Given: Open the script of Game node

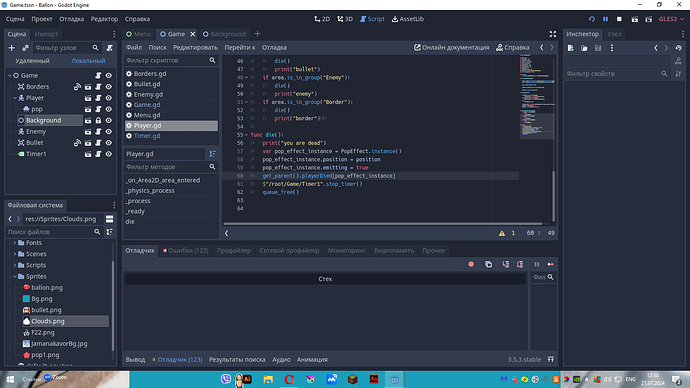Looking at the screenshot, I should pos(98,76).
